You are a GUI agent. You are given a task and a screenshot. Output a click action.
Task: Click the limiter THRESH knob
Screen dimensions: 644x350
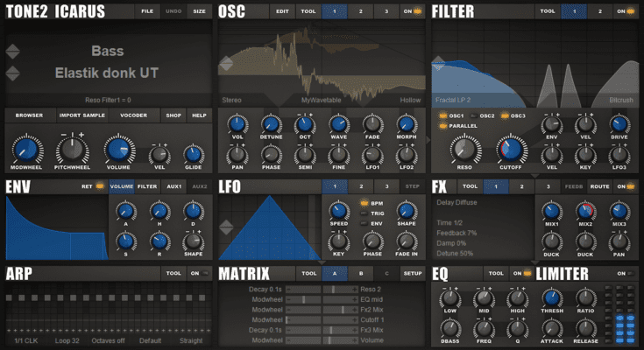pyautogui.click(x=554, y=298)
